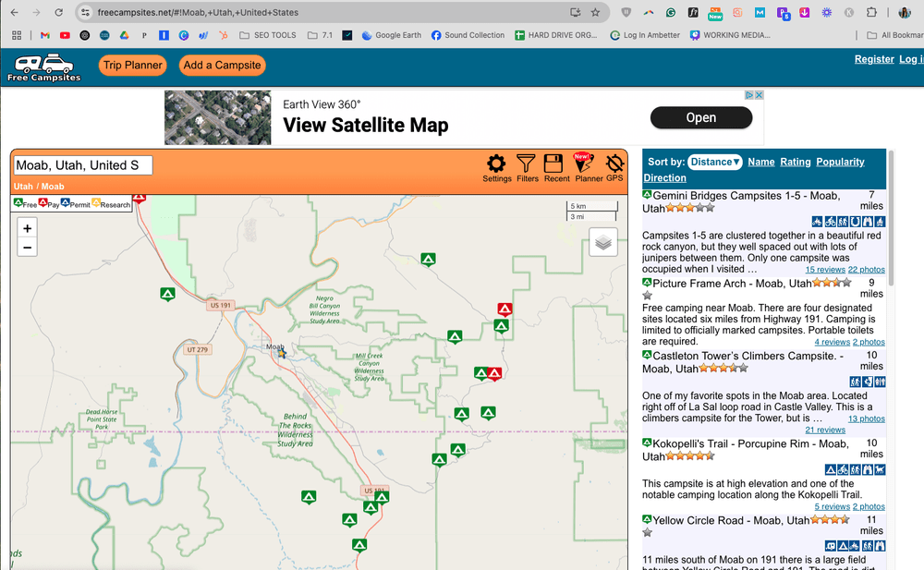The width and height of the screenshot is (924, 570).
Task: Click the results list scrollbar
Action: (891, 218)
